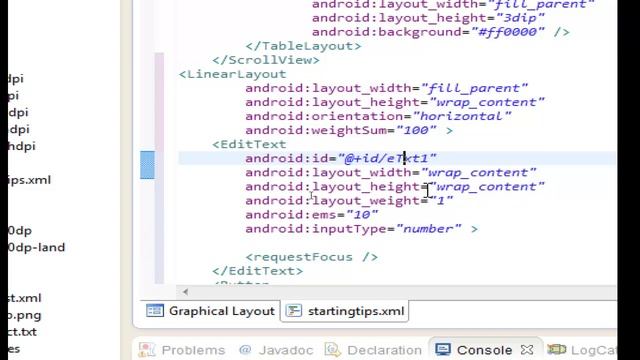Screen dimensions: 640x360
Task: Open the Declaration view tab
Action: pyautogui.click(x=373, y=350)
